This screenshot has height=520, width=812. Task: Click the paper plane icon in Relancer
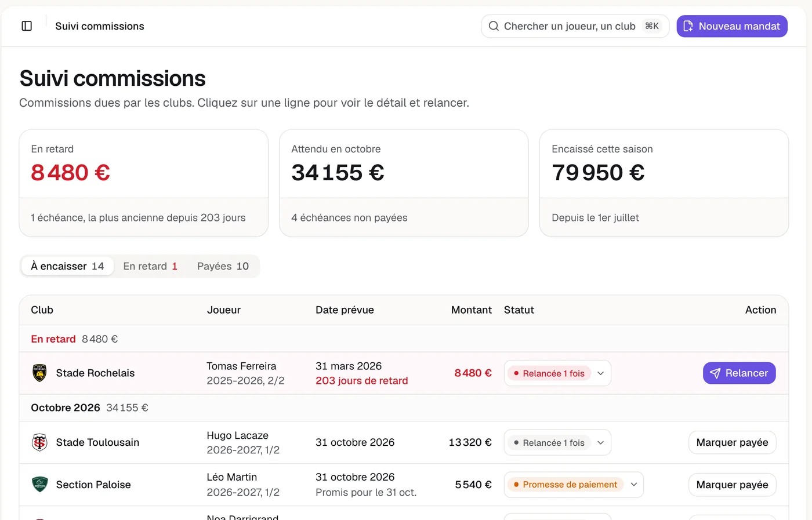coord(715,373)
